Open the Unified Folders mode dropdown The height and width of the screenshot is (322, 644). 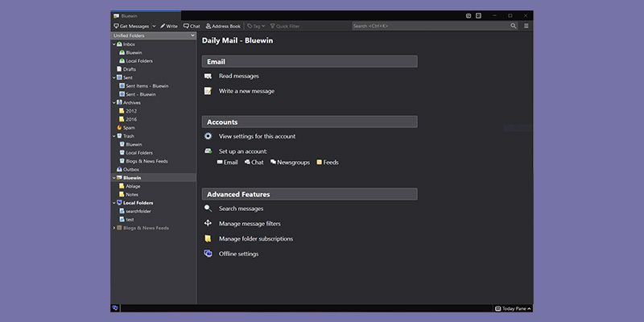coord(154,35)
